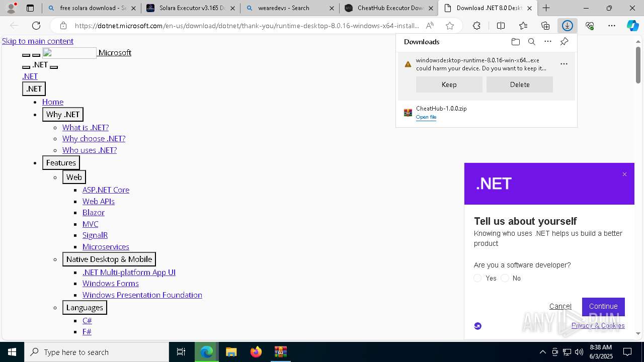
Task: Toggle the Downloads toolbar button
Action: (568, 26)
